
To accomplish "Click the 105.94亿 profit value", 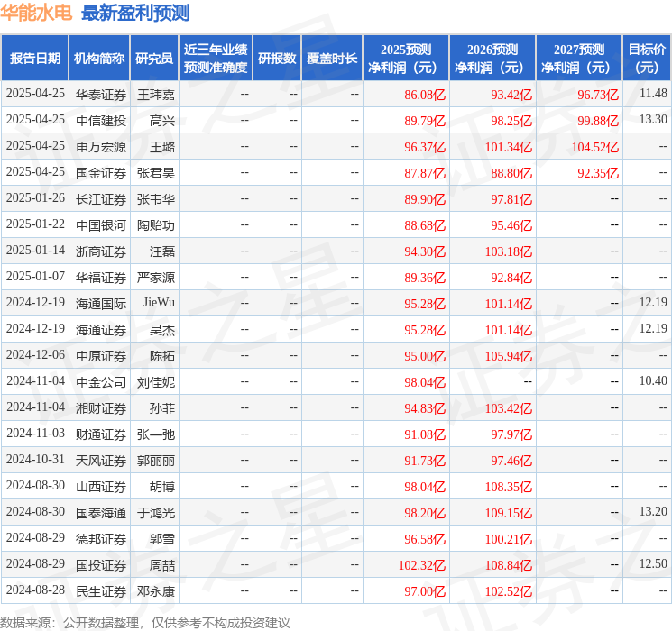I will tap(509, 356).
